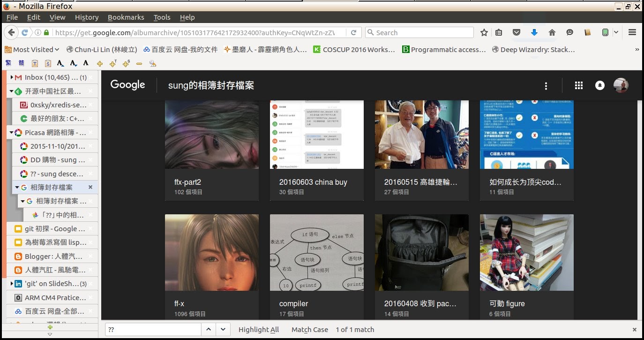This screenshot has height=340, width=644.
Task: Open the History menu
Action: (87, 17)
